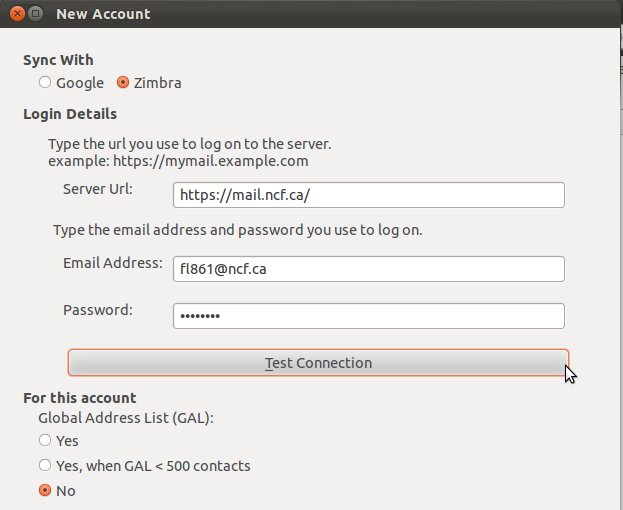Click the Test Connection button
623x510 pixels.
318,363
